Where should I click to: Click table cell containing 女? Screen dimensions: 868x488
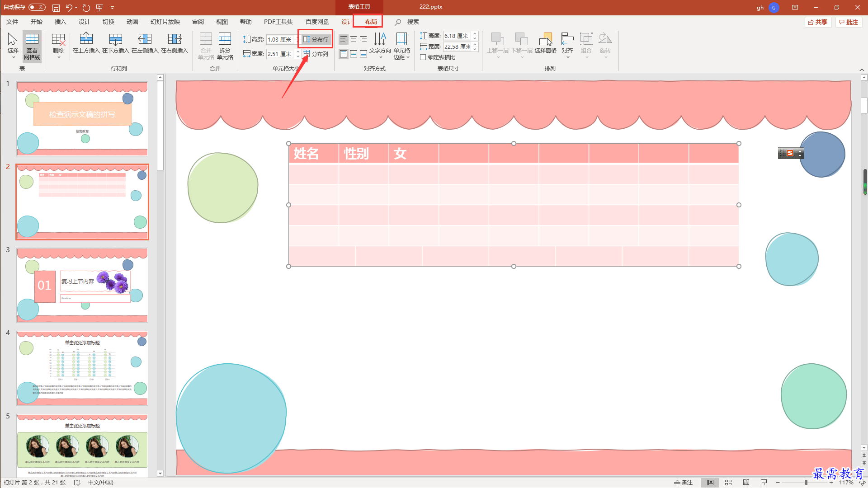(414, 154)
